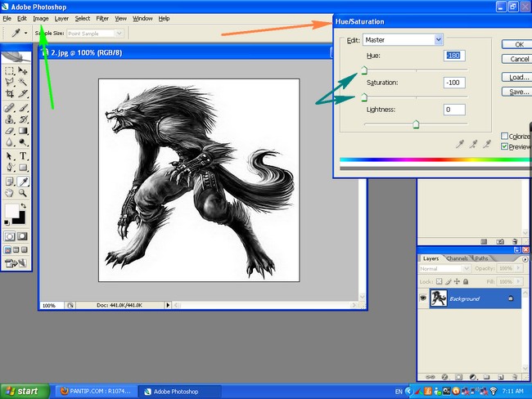
Task: Click Cancel in Hue/Saturation dialog
Action: 516,59
